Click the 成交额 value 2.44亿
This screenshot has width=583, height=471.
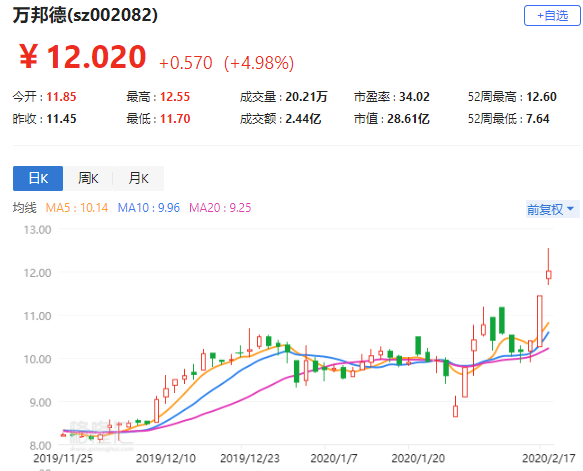[x=303, y=119]
